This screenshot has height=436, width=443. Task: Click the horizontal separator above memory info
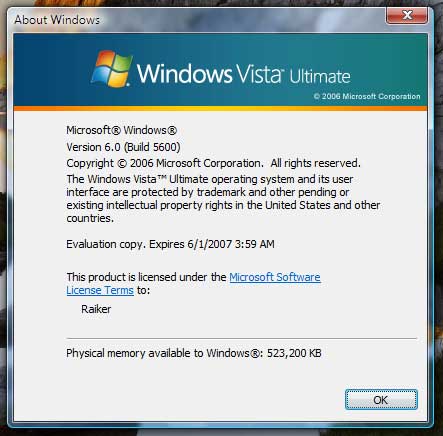point(242,338)
